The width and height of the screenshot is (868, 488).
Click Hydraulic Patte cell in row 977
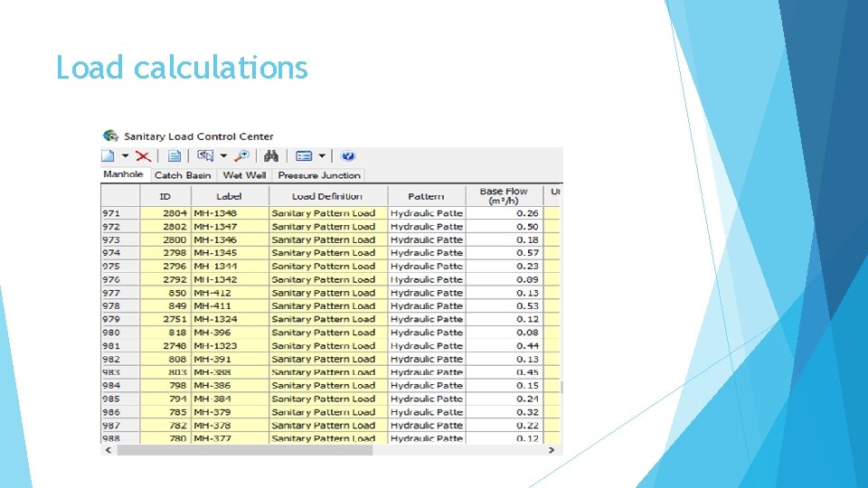tap(426, 293)
